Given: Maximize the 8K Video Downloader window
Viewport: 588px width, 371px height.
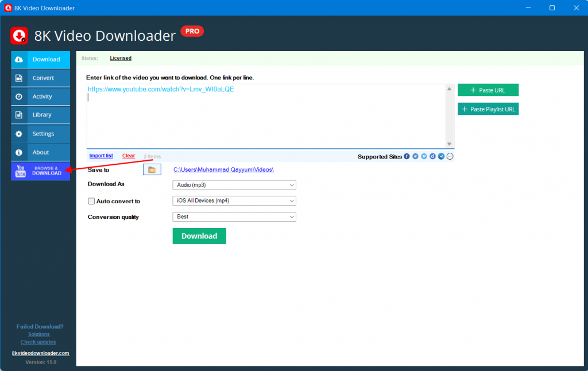Looking at the screenshot, I should (552, 8).
